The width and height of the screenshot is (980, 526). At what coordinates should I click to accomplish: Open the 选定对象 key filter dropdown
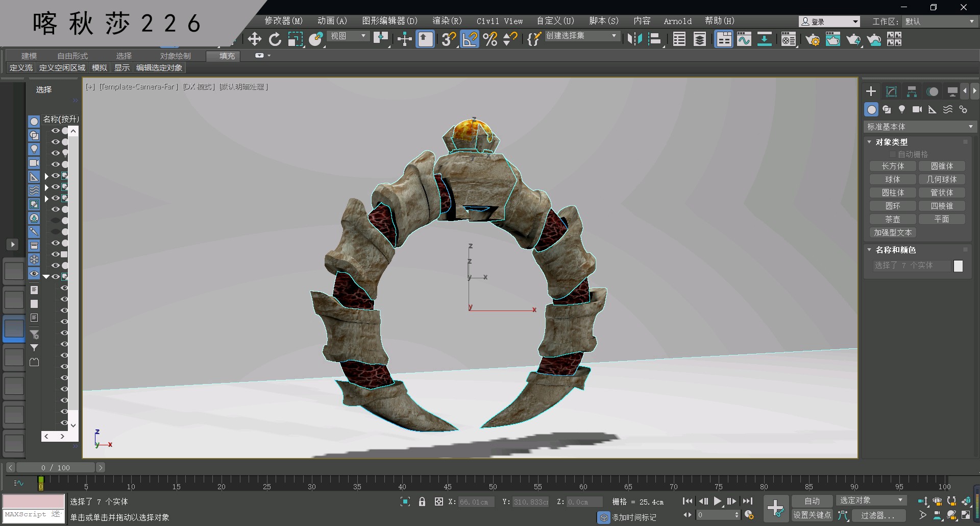tap(871, 500)
